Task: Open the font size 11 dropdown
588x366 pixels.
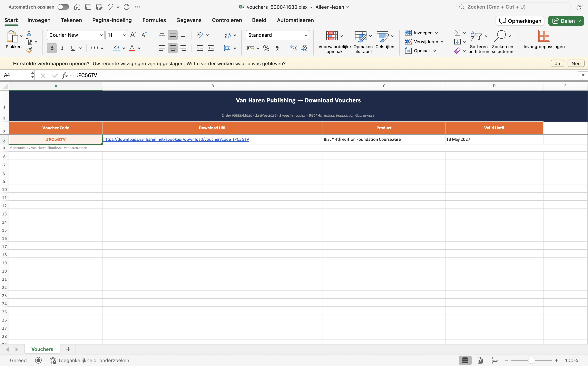Action: (x=124, y=35)
